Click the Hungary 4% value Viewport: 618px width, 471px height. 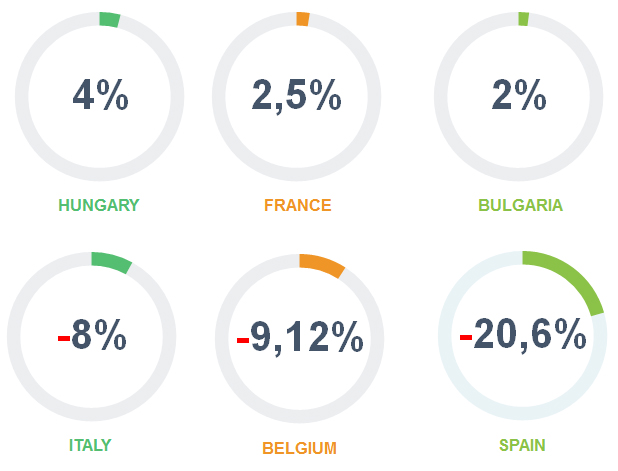[101, 95]
